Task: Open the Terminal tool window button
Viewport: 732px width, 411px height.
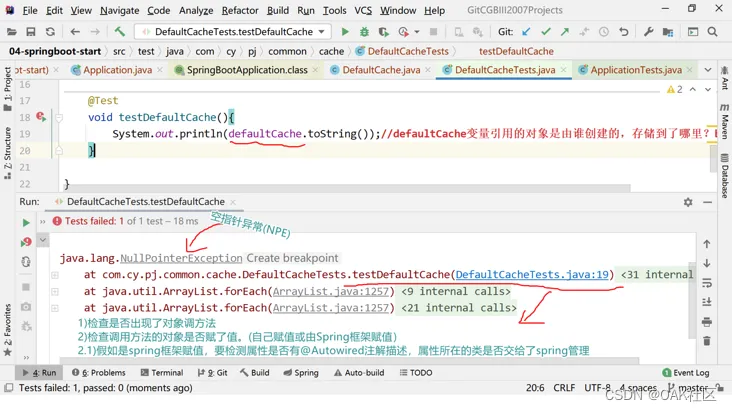Action: click(162, 373)
